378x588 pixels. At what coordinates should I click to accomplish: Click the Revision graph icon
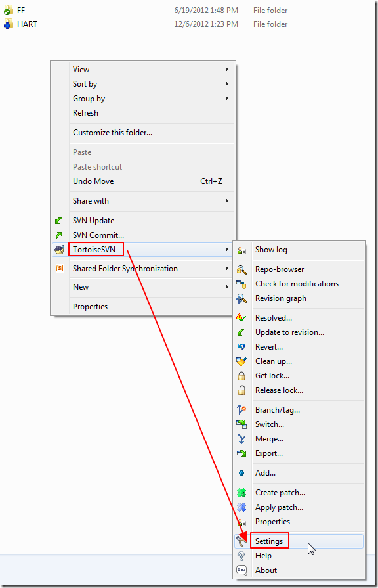click(x=241, y=298)
